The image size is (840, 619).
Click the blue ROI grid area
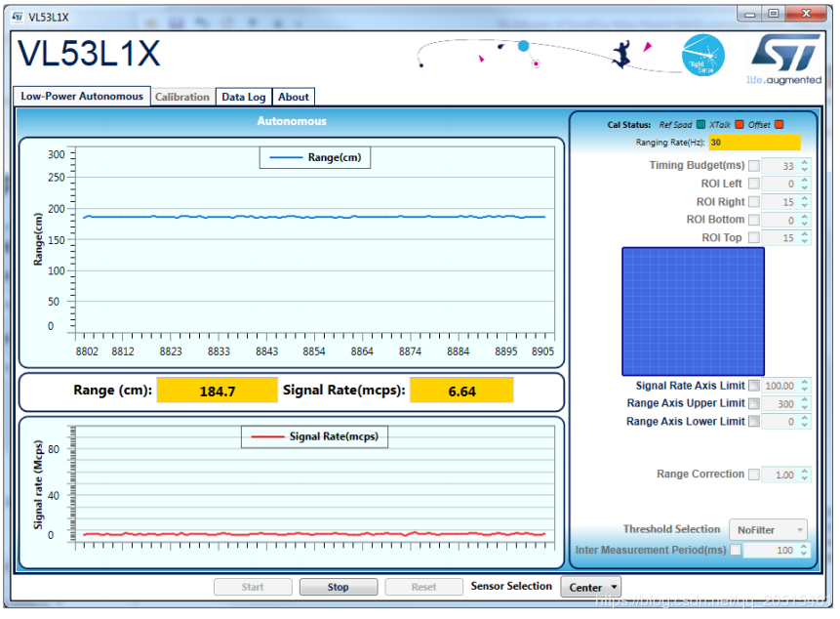click(693, 311)
